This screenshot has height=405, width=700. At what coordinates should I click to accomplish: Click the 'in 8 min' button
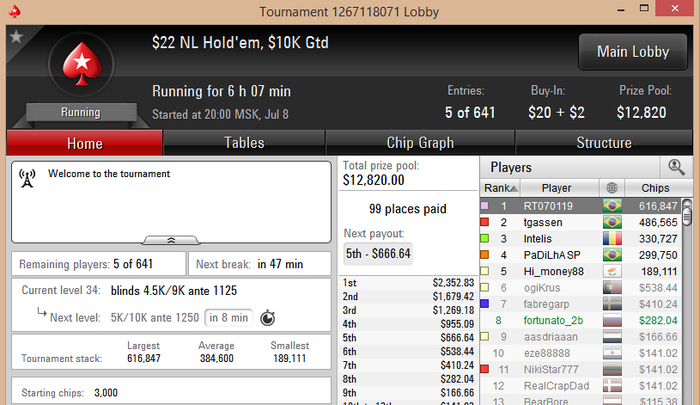(x=229, y=317)
